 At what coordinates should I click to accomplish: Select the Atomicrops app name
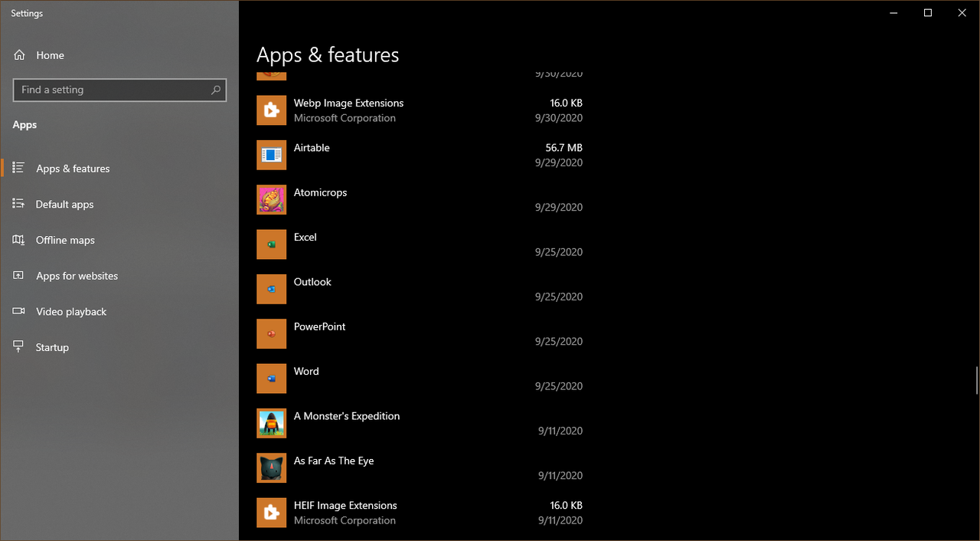(320, 192)
